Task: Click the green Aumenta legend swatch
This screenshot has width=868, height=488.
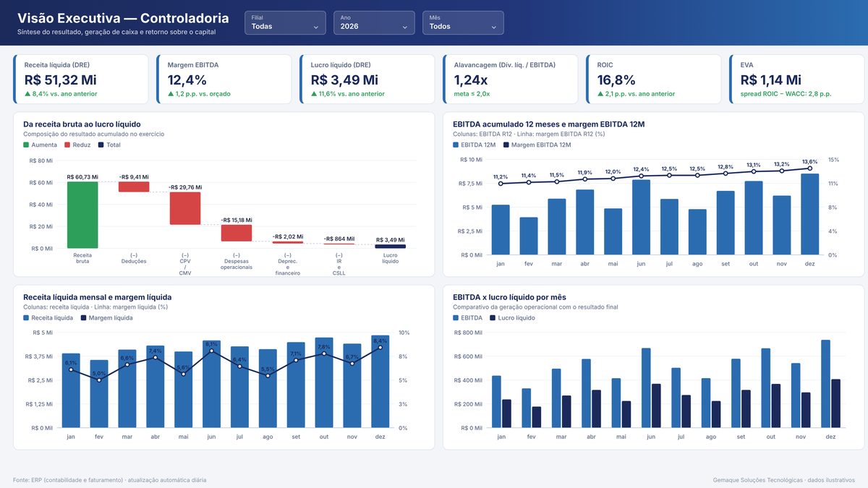Action: pos(27,145)
